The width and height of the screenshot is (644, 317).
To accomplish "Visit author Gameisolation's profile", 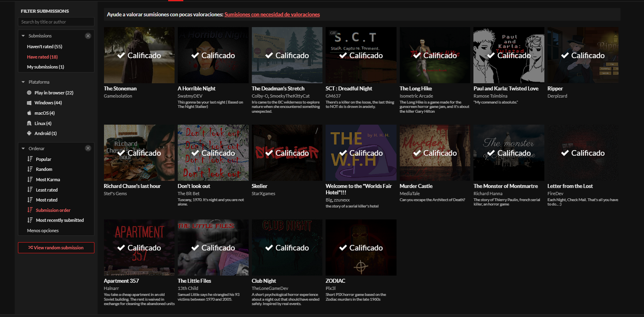I will pos(118,96).
